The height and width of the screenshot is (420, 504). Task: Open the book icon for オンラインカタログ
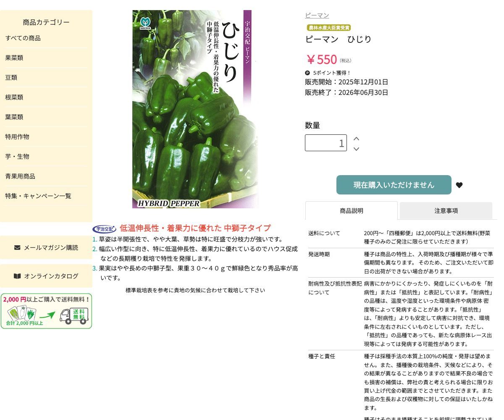[17, 276]
